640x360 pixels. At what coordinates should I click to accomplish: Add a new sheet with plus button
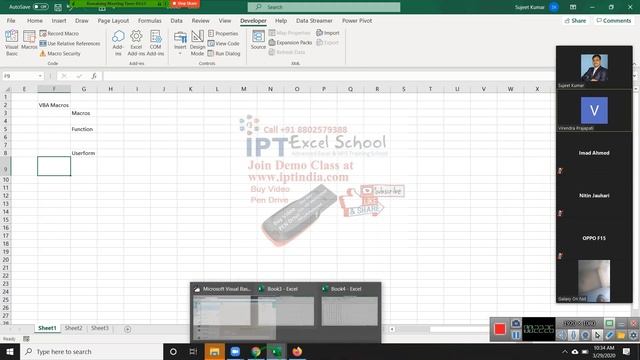(127, 329)
